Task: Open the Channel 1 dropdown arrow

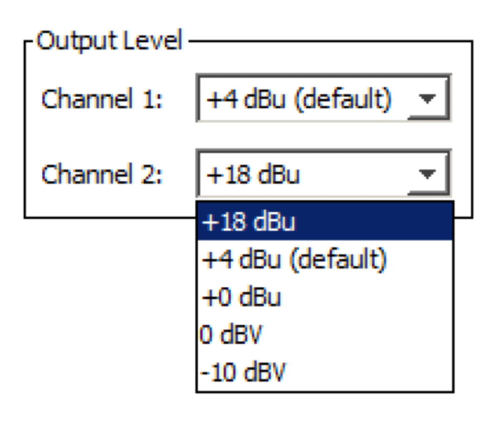Action: (x=428, y=98)
